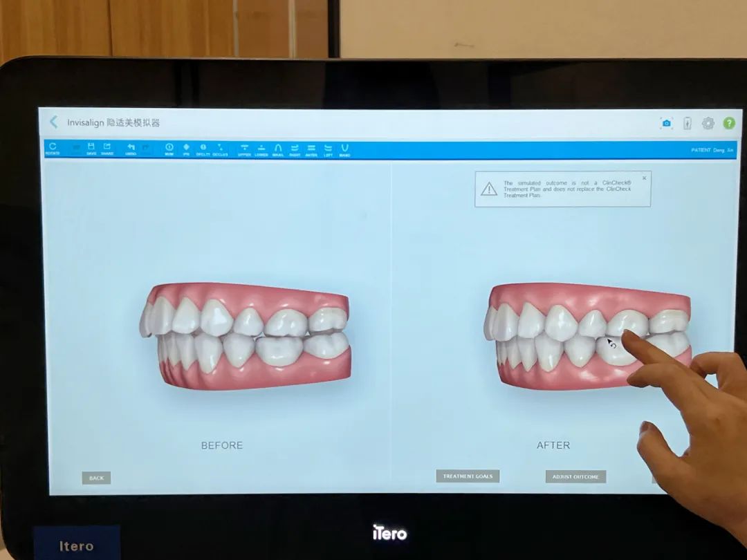
Task: Open TREATMENT GOALS
Action: (x=468, y=476)
